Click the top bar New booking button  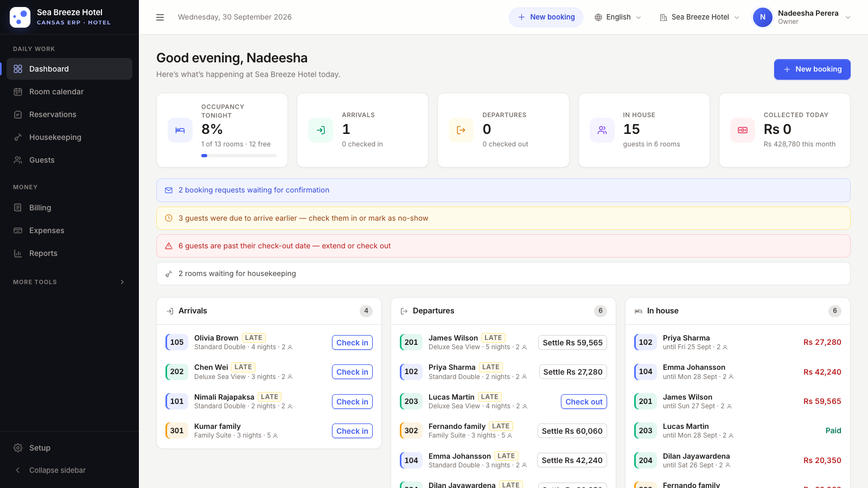coord(546,17)
